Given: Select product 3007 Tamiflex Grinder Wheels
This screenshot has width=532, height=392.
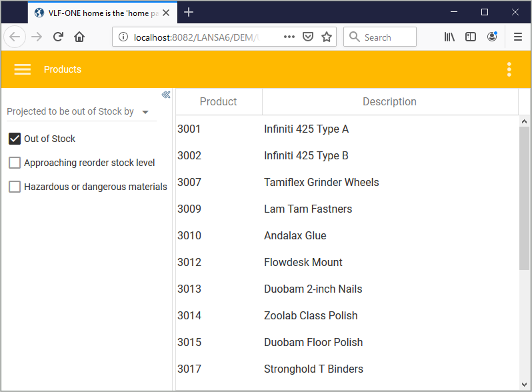Looking at the screenshot, I should 321,182.
